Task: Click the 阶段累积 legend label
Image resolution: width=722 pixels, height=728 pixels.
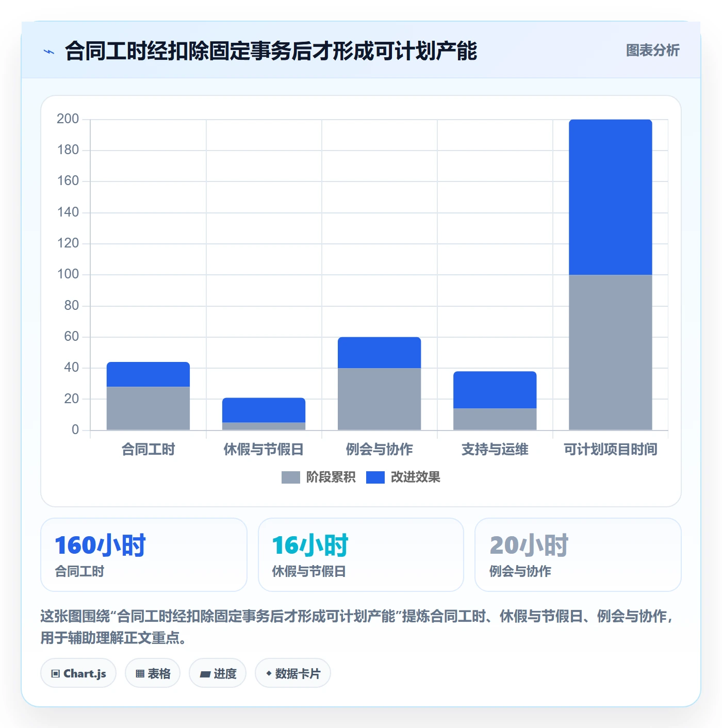Action: (331, 477)
